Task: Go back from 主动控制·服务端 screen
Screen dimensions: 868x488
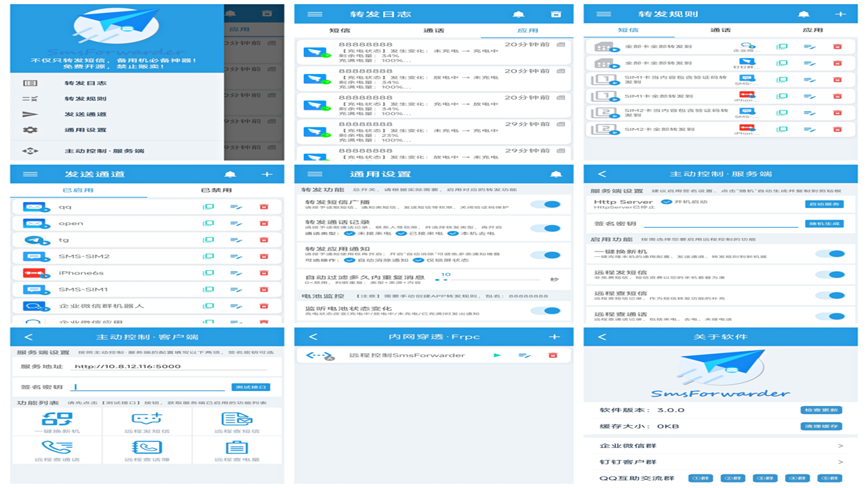Action: [x=602, y=174]
